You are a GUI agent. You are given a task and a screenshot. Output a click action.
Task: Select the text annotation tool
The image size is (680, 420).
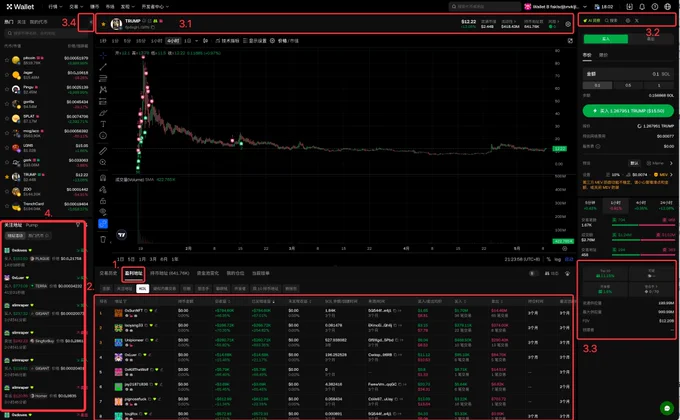tap(103, 124)
